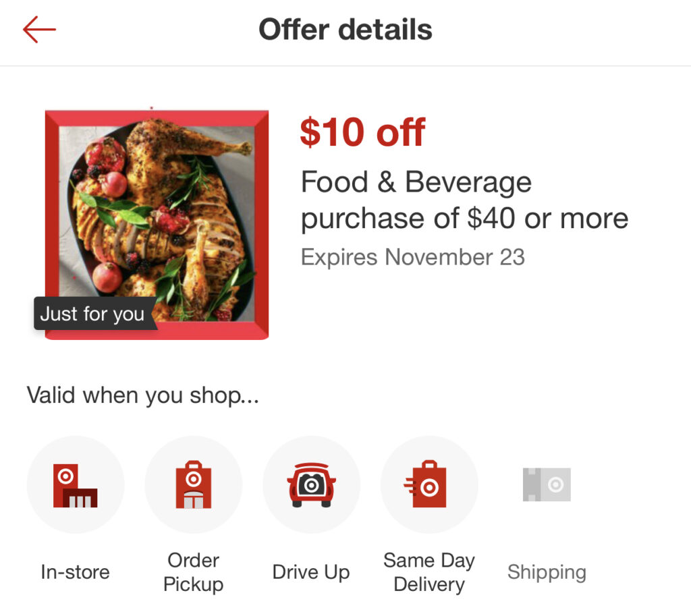Image resolution: width=691 pixels, height=616 pixels.
Task: Tap the "Valid when you shop..." heading
Action: point(143,395)
